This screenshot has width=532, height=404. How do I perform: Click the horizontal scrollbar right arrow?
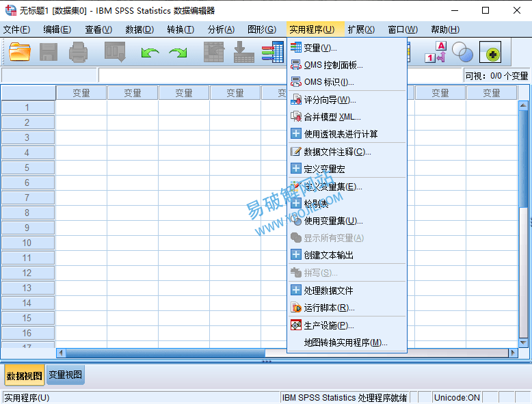click(x=513, y=353)
